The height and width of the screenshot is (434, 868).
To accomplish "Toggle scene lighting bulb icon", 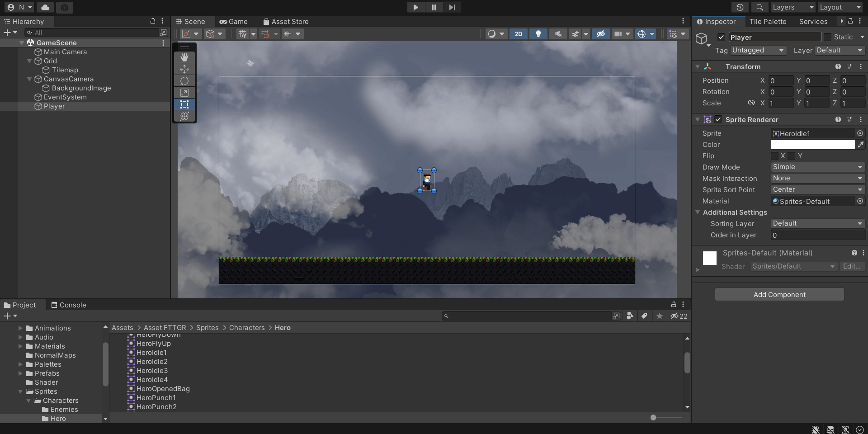I will pos(538,34).
